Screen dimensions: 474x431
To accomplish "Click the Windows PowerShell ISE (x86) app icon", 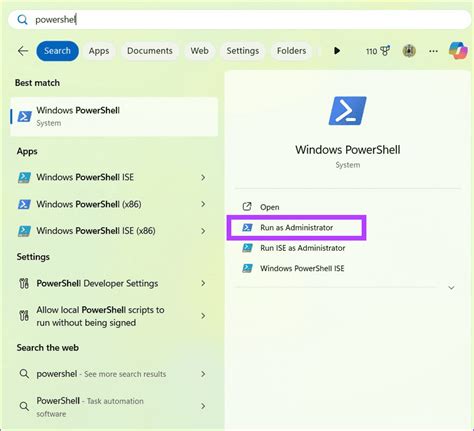I will (24, 231).
